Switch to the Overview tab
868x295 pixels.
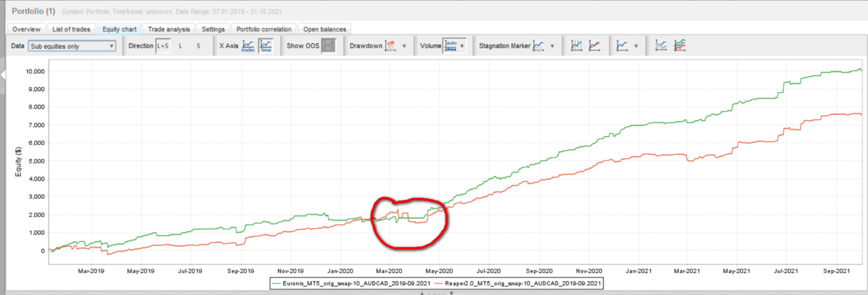click(26, 29)
